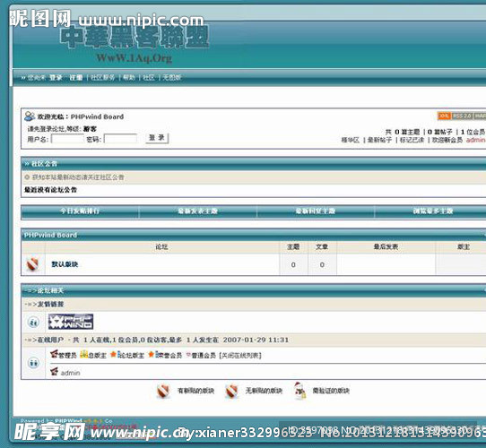486x448 pixels.
Task: Click the PHPwind Board category header
Action: [50, 235]
